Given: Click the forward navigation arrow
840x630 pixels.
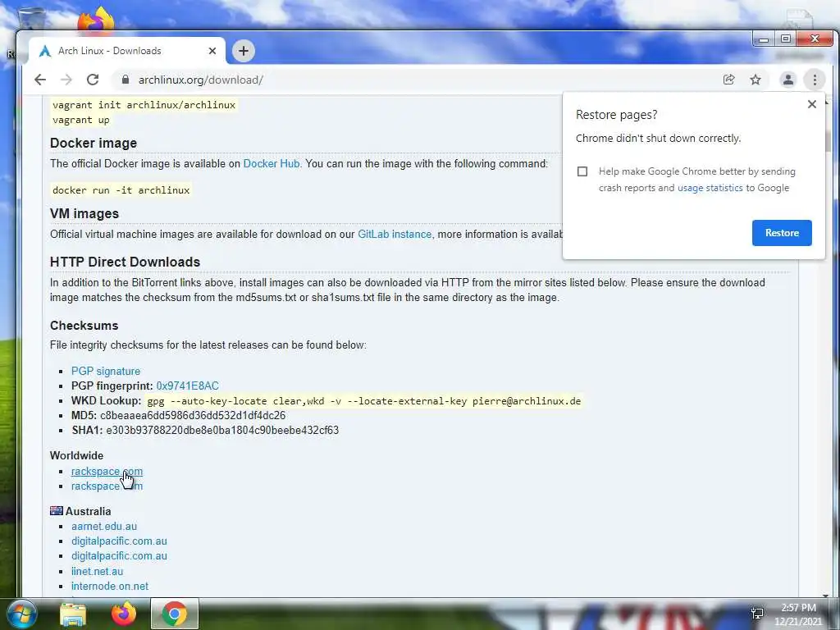Looking at the screenshot, I should (66, 80).
